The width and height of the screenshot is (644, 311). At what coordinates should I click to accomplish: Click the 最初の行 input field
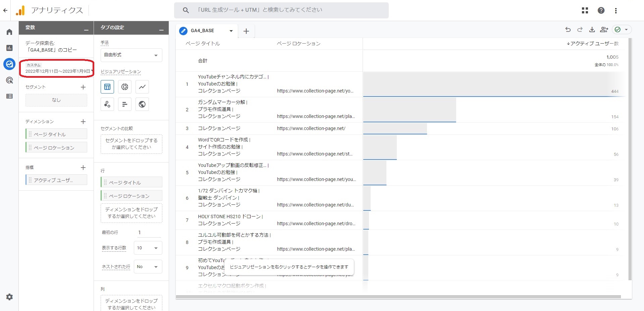click(x=149, y=232)
